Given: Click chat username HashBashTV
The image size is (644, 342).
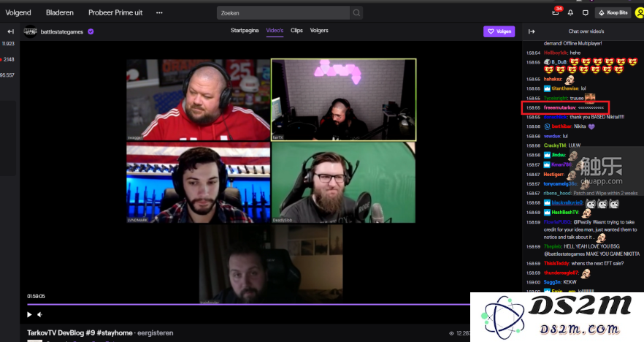Looking at the screenshot, I should 565,213.
